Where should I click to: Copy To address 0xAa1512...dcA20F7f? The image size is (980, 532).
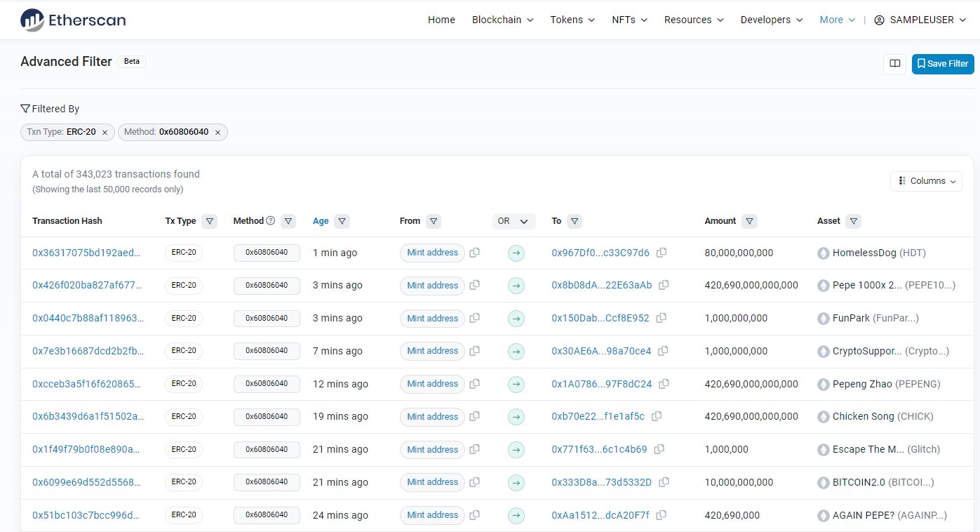[x=661, y=515]
